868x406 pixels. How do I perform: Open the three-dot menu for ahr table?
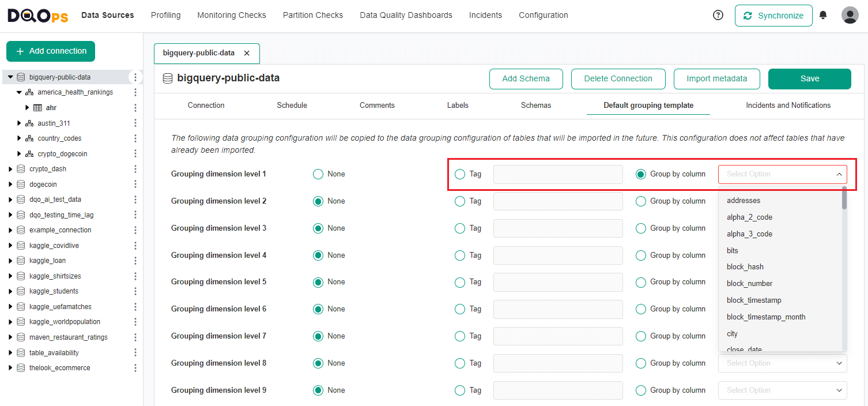coord(135,108)
